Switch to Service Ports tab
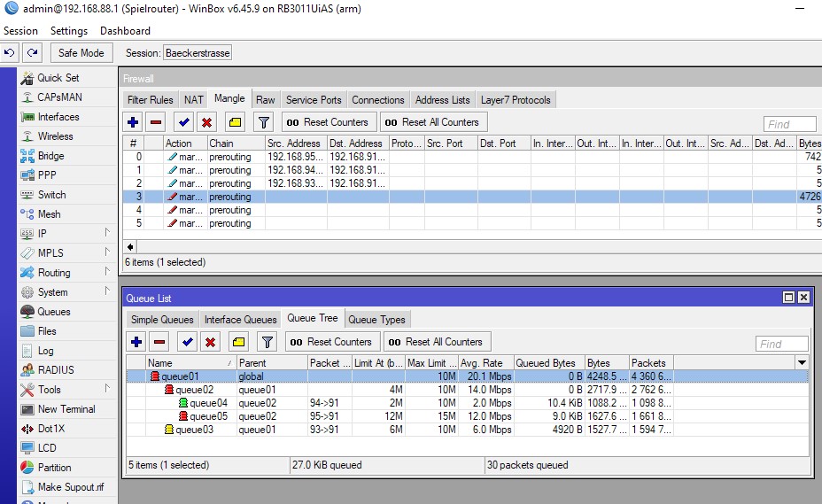The height and width of the screenshot is (504, 822). 314,99
